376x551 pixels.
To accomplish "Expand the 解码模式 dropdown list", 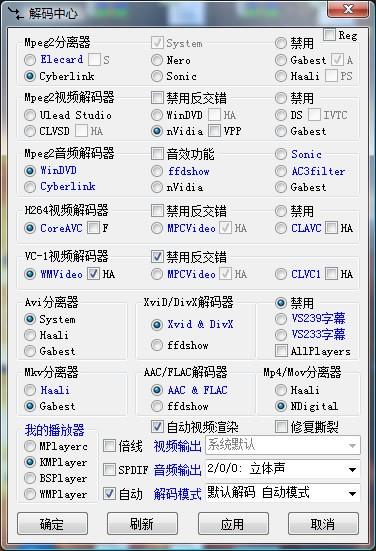I will [283, 493].
